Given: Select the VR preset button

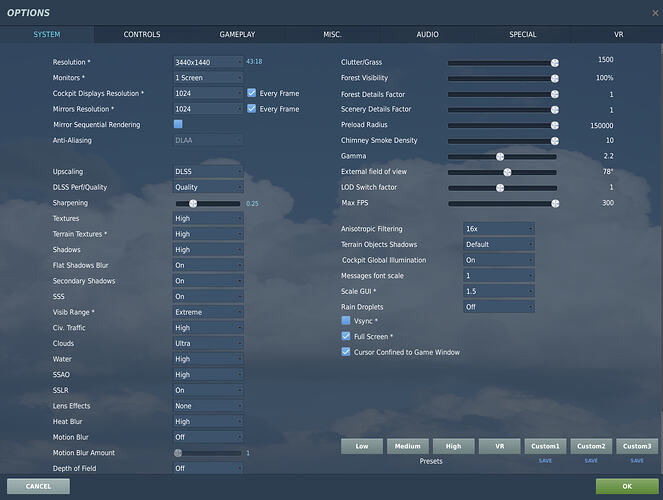Looking at the screenshot, I should coord(499,446).
